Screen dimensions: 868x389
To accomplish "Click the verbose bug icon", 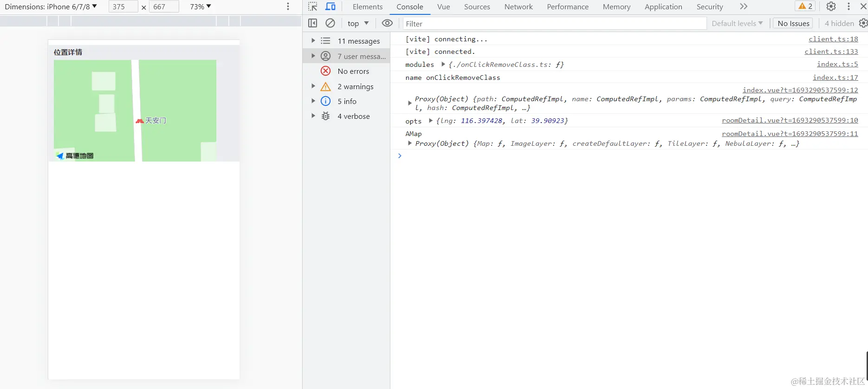I will point(326,116).
